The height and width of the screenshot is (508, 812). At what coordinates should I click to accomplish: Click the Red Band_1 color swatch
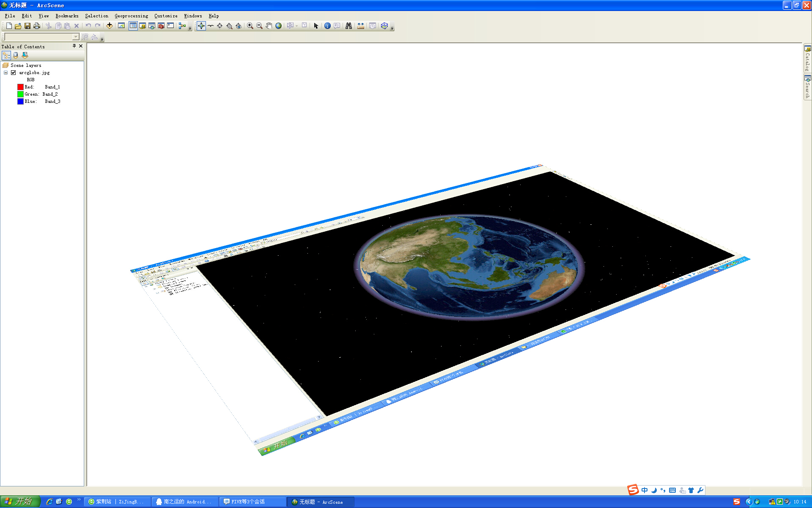point(20,87)
